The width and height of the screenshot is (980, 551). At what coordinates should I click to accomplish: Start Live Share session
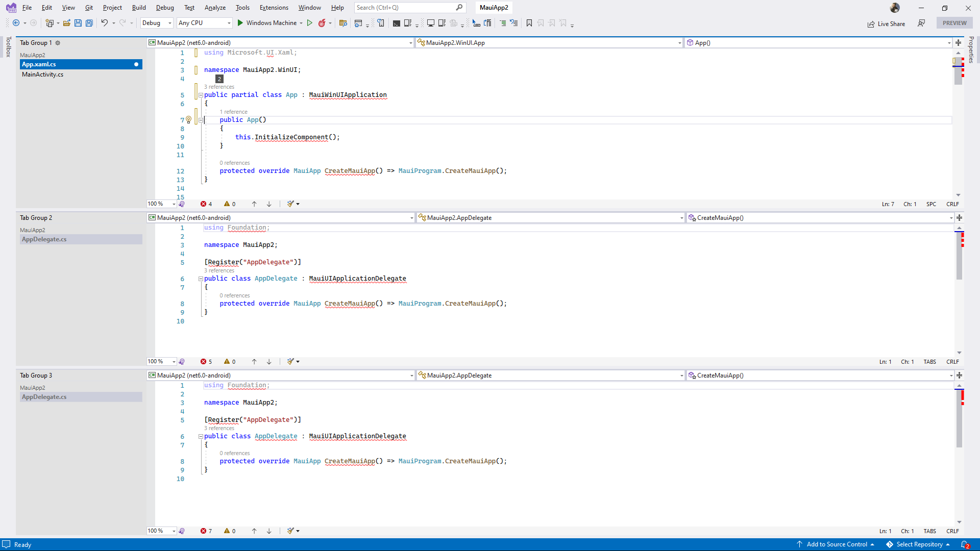(887, 23)
